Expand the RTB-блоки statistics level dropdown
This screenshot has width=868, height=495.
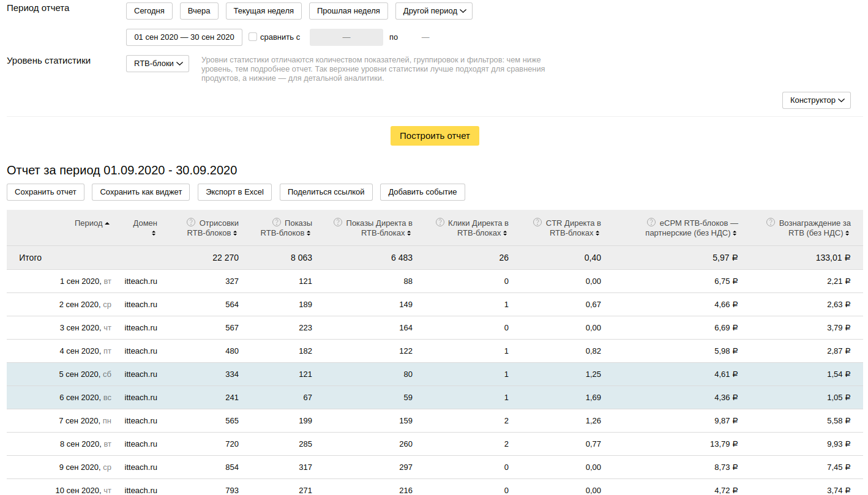coord(157,64)
